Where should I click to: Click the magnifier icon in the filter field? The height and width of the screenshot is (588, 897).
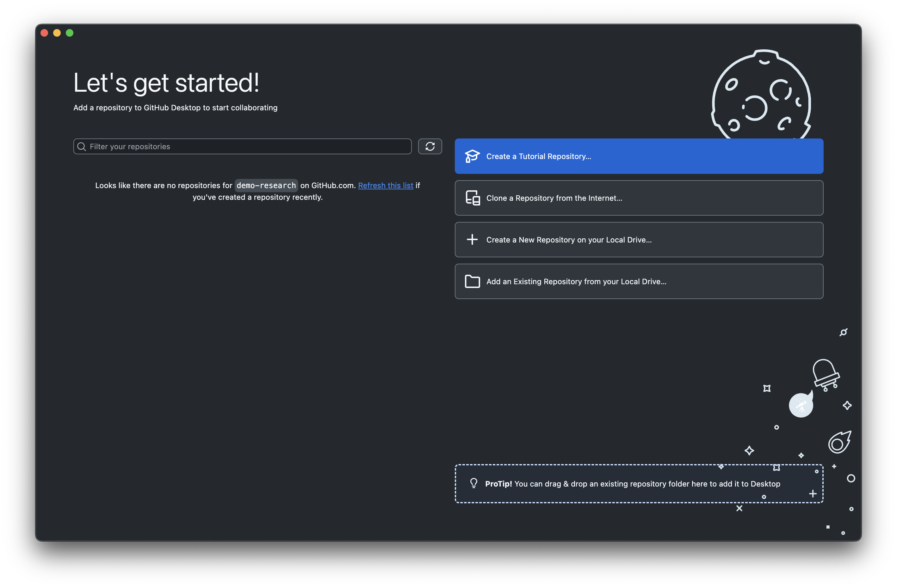tap(81, 147)
